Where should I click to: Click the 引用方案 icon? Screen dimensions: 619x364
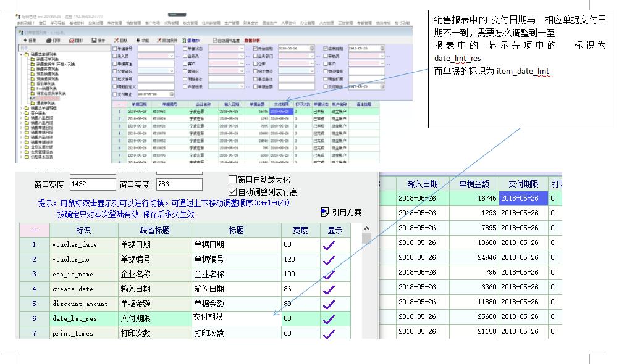(x=326, y=212)
